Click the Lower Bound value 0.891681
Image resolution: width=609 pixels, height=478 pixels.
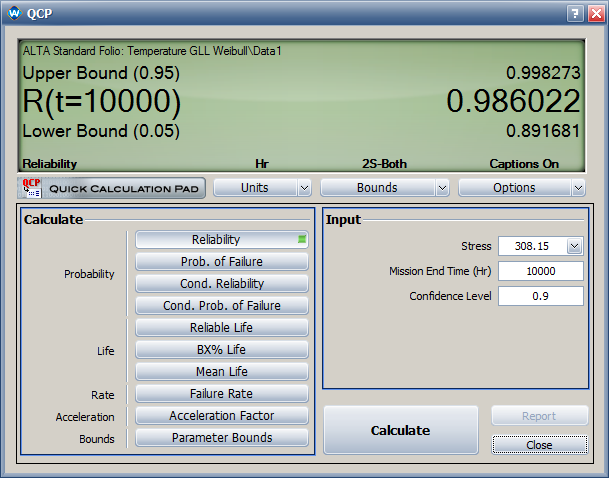(x=543, y=131)
